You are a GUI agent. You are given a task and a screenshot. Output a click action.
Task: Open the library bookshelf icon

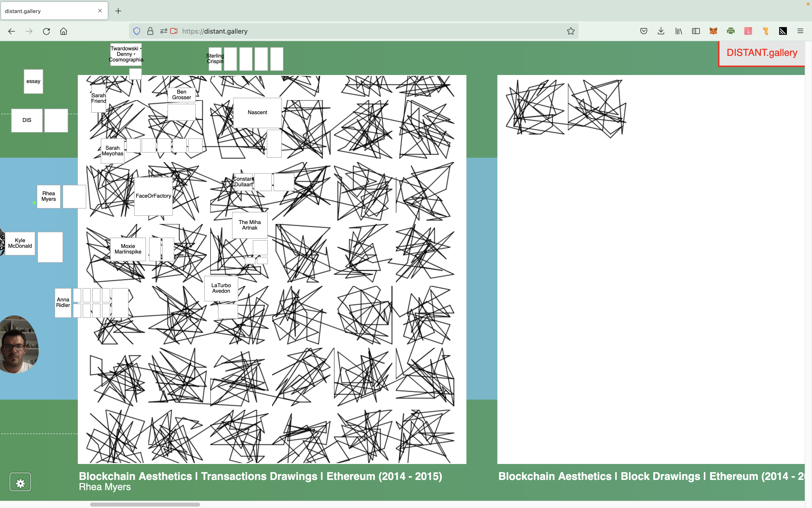point(678,31)
